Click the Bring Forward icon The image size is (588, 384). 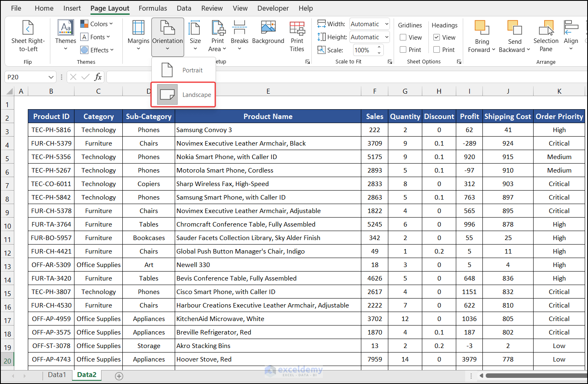coord(482,28)
